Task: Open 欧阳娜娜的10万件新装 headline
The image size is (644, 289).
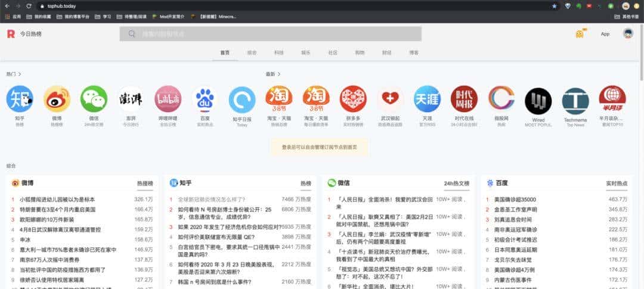Action: tap(47, 220)
